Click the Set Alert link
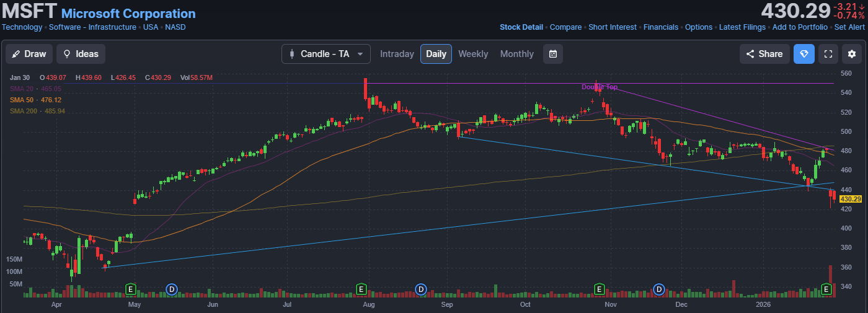 pos(849,27)
